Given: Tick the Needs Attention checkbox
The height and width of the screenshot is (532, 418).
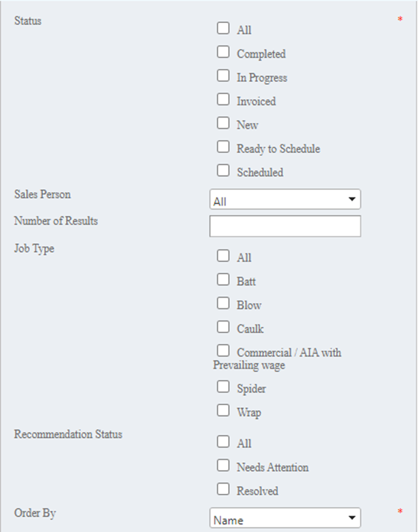Looking at the screenshot, I should pos(223,465).
